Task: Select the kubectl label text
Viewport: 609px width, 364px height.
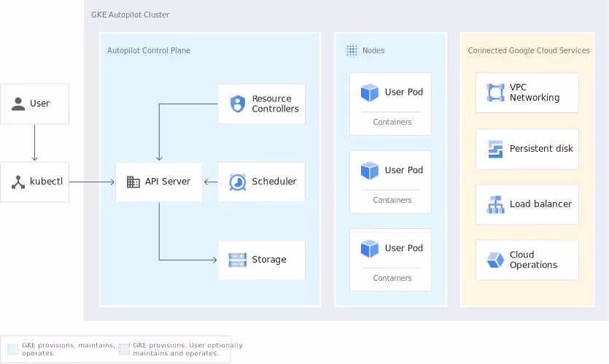Action: pyautogui.click(x=46, y=182)
